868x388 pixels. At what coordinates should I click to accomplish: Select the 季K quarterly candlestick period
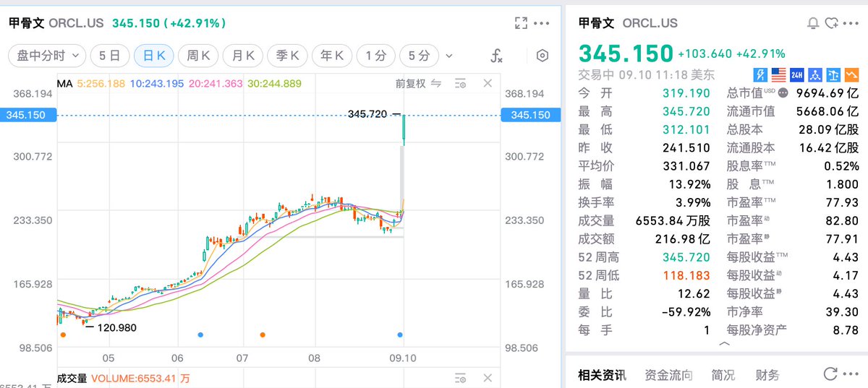click(x=287, y=56)
